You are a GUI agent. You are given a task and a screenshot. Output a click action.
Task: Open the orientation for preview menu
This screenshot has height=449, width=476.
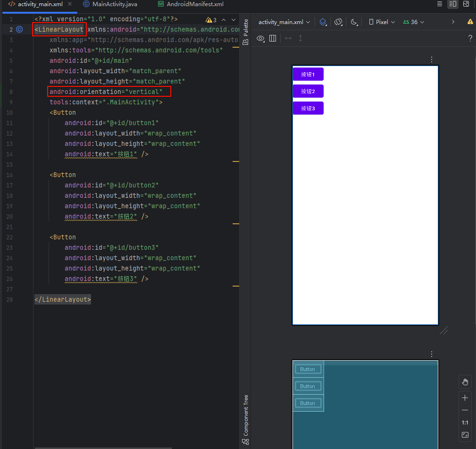click(338, 22)
